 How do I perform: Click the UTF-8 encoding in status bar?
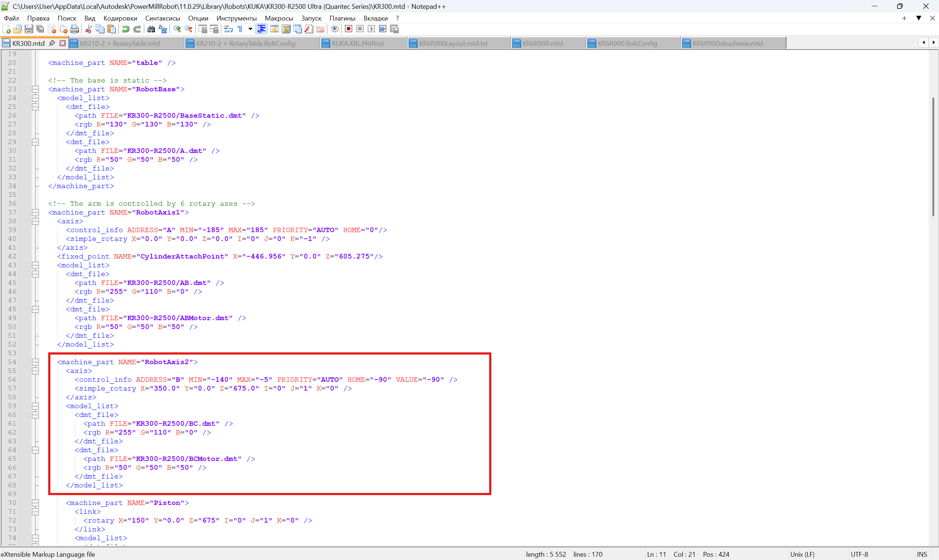pos(860,554)
